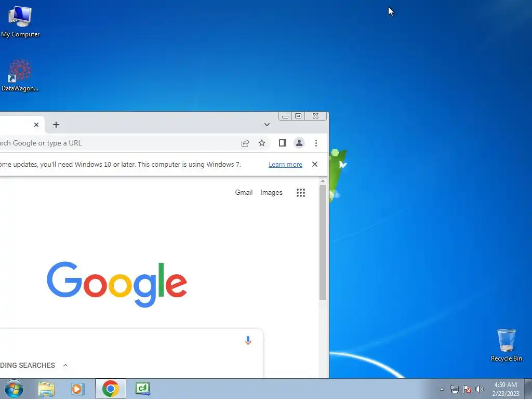
Task: Collapse the trending searches list
Action: (65, 365)
